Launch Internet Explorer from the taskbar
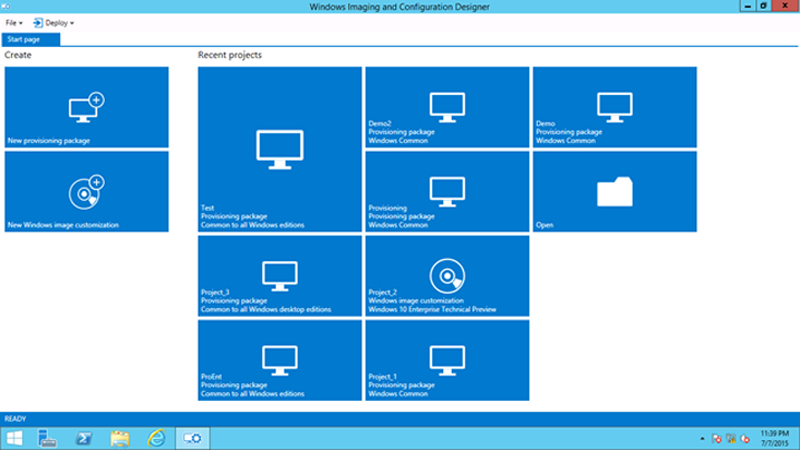Image resolution: width=800 pixels, height=450 pixels. pyautogui.click(x=155, y=438)
